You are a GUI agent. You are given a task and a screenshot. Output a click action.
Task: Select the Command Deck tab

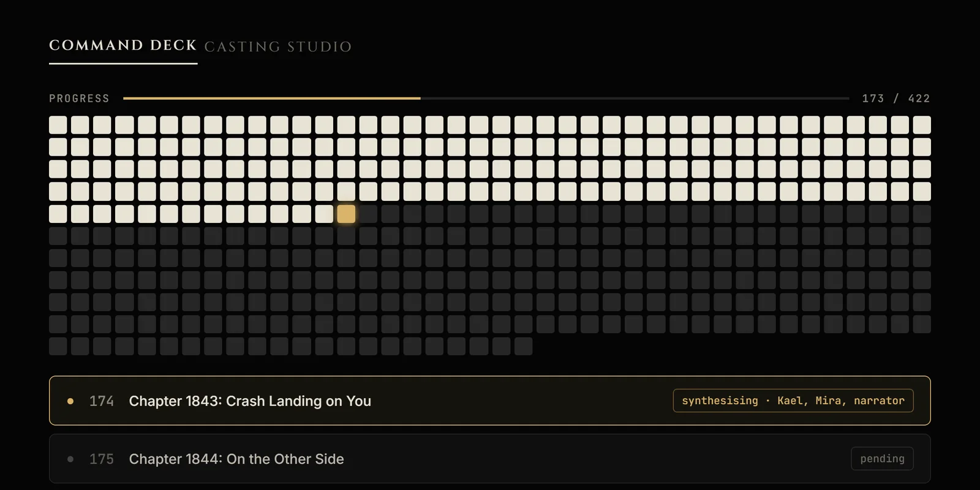coord(123,45)
